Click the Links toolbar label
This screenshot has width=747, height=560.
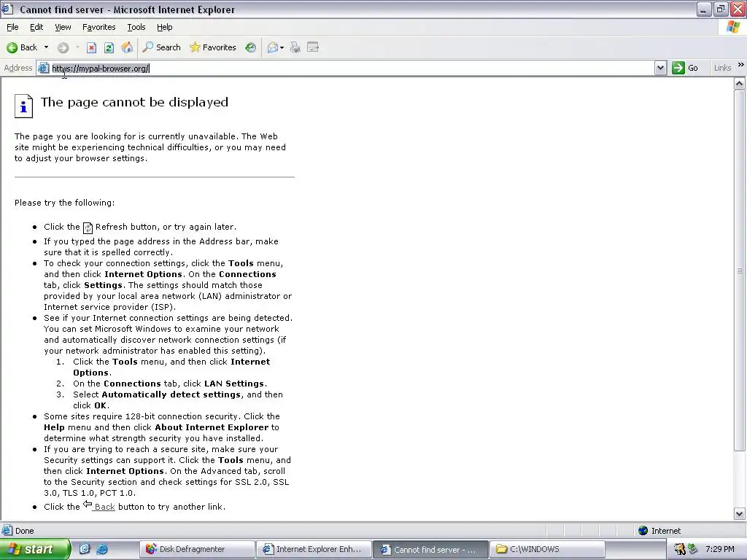pyautogui.click(x=722, y=68)
